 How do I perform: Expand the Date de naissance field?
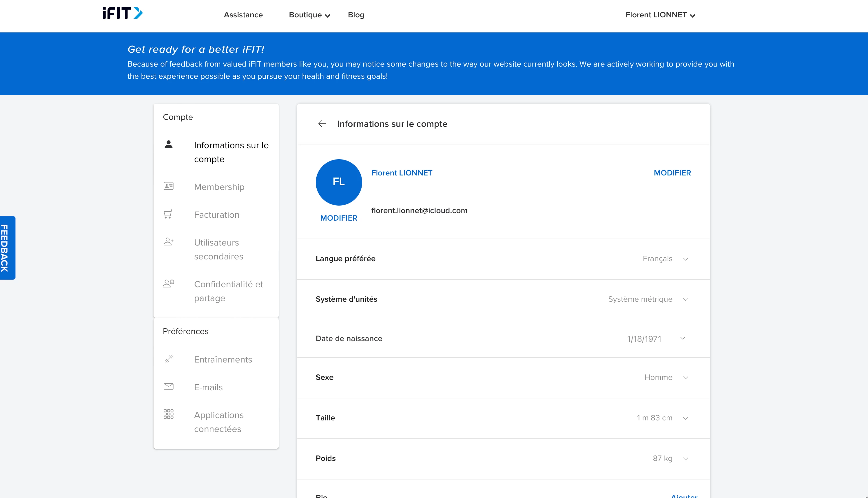pos(656,339)
